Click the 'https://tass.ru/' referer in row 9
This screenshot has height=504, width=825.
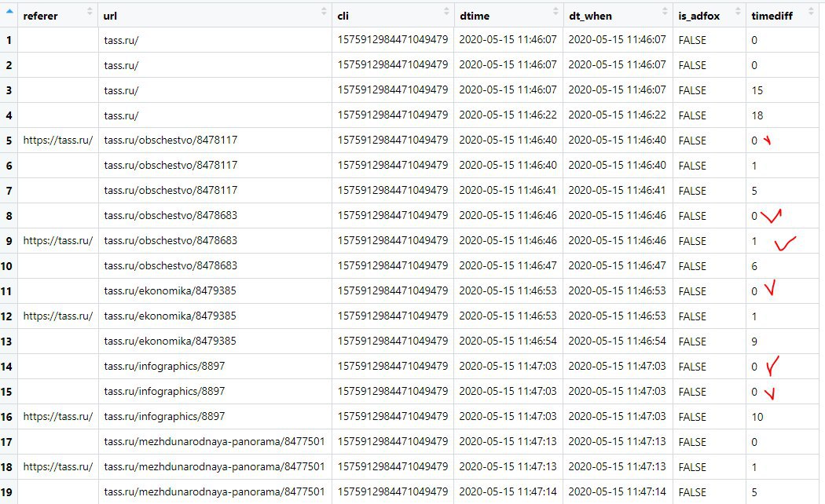coord(58,241)
